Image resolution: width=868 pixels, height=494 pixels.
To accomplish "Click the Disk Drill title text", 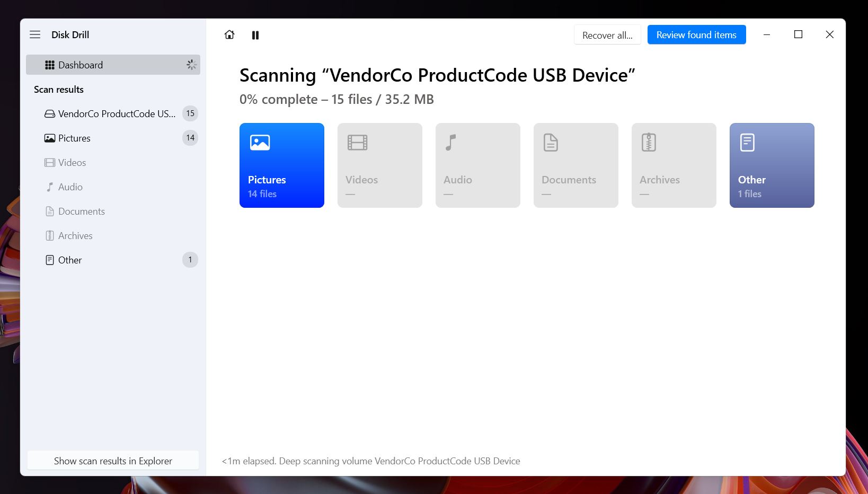I will pyautogui.click(x=70, y=34).
